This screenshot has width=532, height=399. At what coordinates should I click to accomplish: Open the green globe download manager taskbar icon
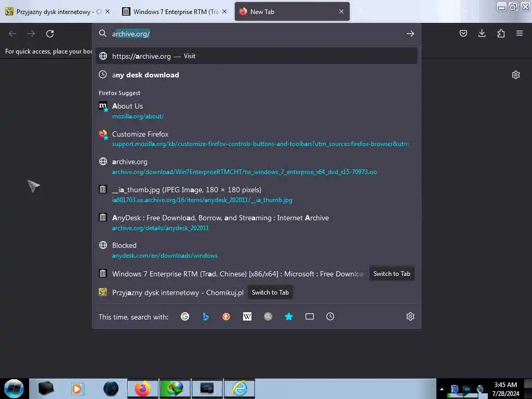coord(175,389)
